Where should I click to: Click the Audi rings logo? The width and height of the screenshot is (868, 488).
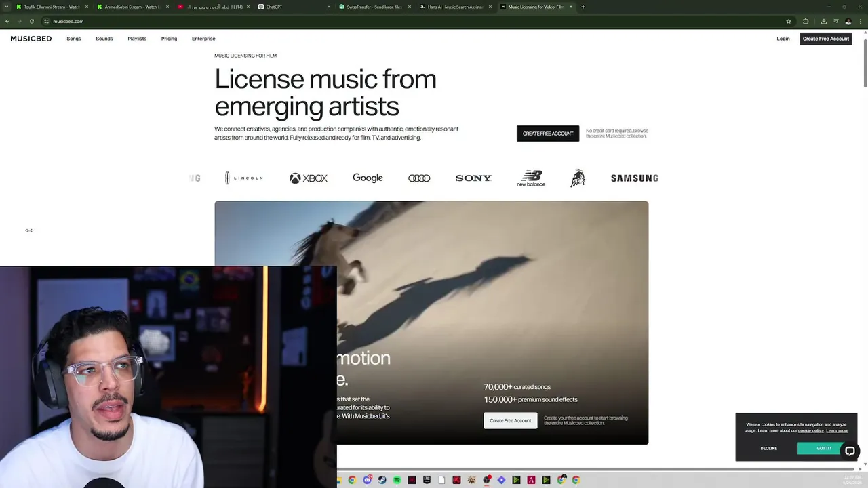pos(419,178)
